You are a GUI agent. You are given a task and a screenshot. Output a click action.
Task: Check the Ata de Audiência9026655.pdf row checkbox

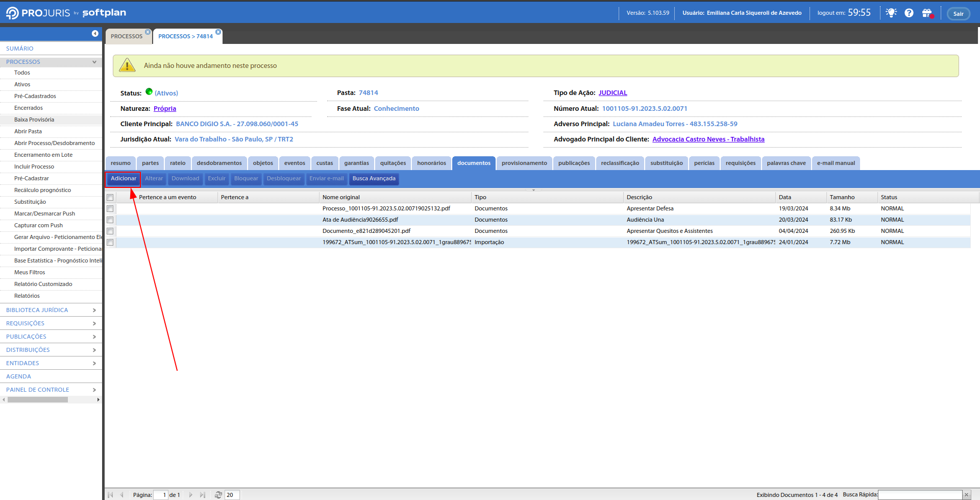click(110, 220)
